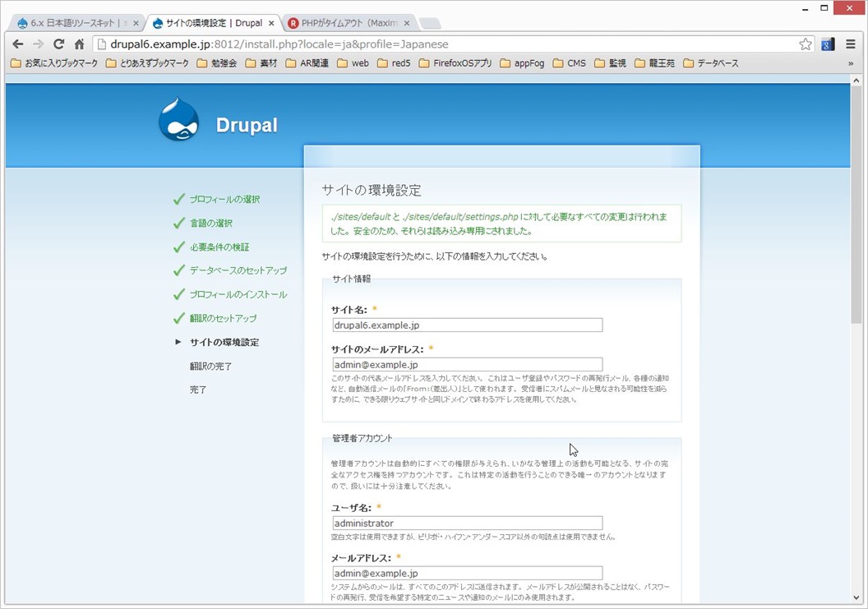Open とりあえずブックマーク bookmark folder
The image size is (868, 609).
coord(147,63)
